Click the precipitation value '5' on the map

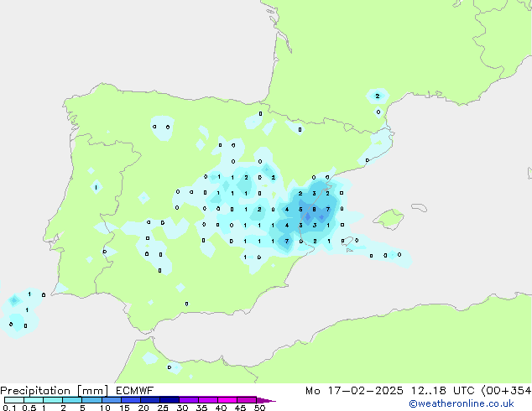point(300,209)
